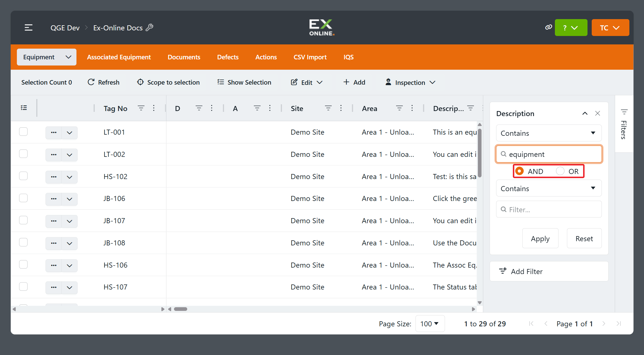
Task: Expand the Inspection dropdown menu
Action: click(410, 82)
